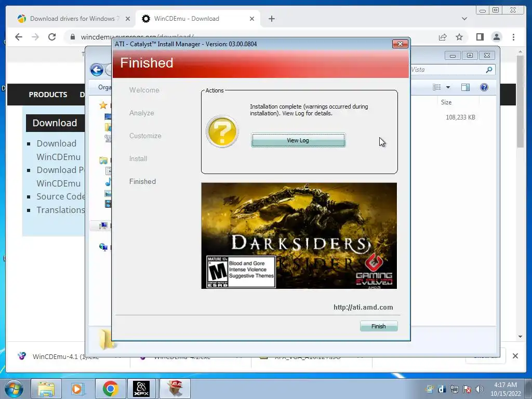Click the Explorer search box
Screen dimensions: 532x399
pyautogui.click(x=453, y=70)
